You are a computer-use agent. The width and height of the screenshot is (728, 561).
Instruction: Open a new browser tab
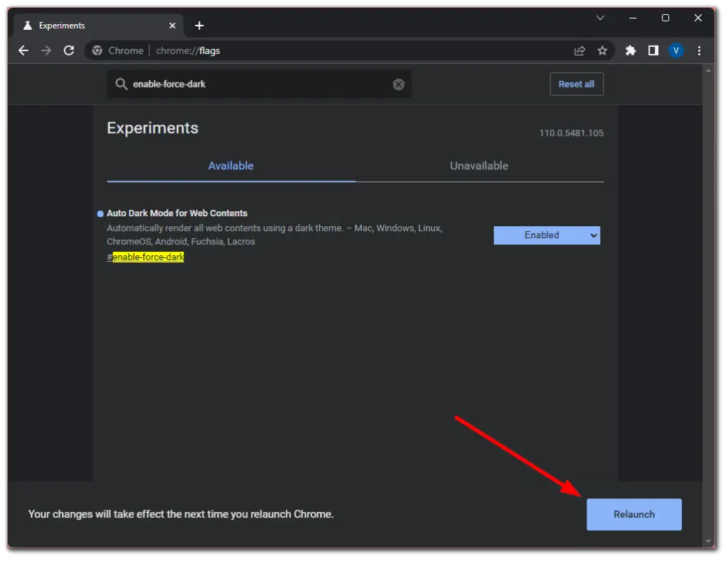click(x=199, y=25)
